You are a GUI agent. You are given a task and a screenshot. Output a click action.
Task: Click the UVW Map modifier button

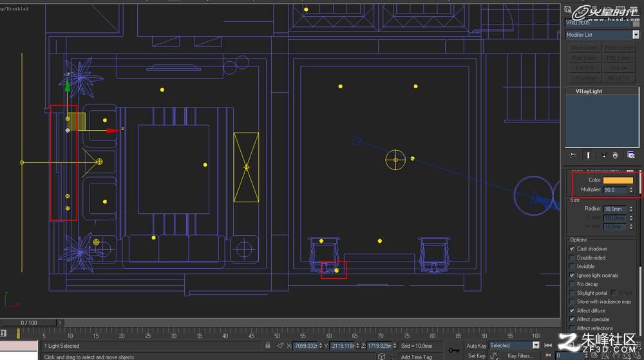(x=585, y=79)
